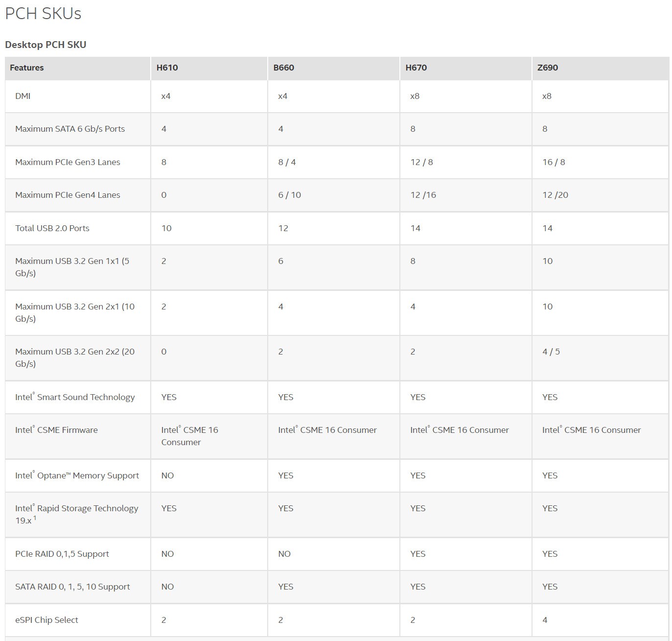Click the H610 DMI value x4
The image size is (672, 641).
166,96
